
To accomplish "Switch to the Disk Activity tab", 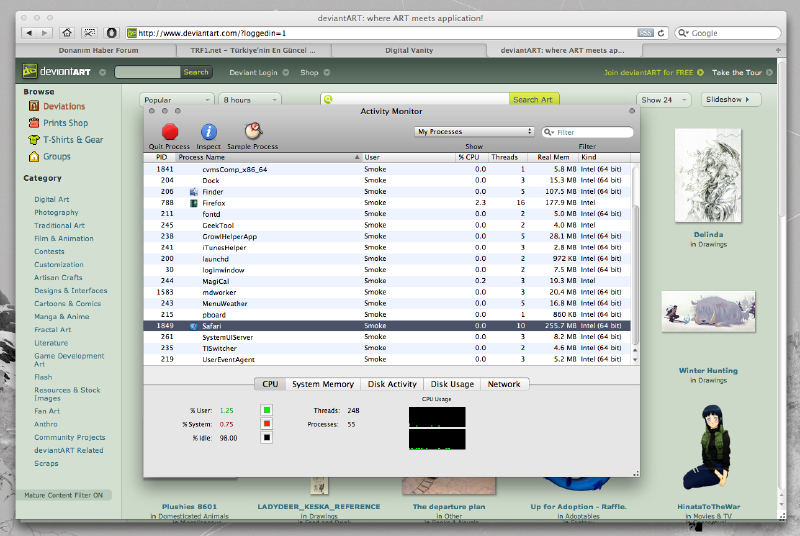I will coord(392,384).
